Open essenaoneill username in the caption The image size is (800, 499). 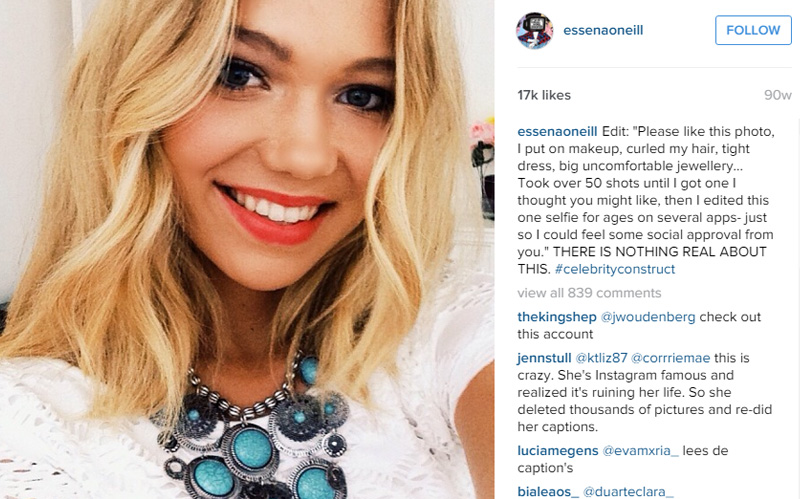(x=557, y=132)
